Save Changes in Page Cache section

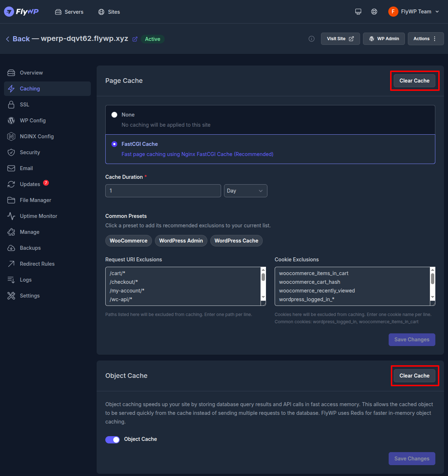click(412, 340)
